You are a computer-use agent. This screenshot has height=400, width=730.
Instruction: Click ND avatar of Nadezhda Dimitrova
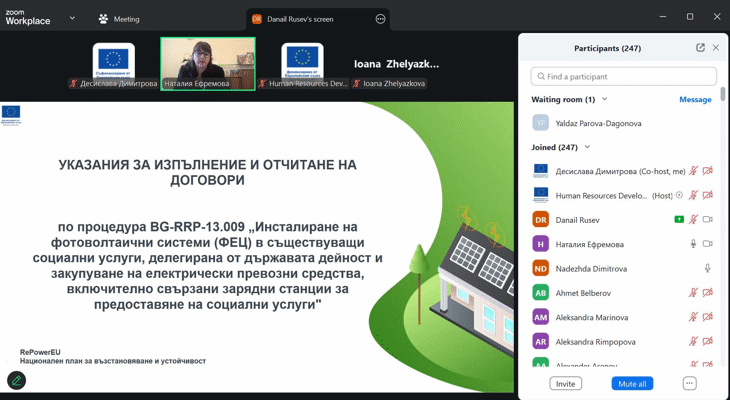(x=541, y=269)
